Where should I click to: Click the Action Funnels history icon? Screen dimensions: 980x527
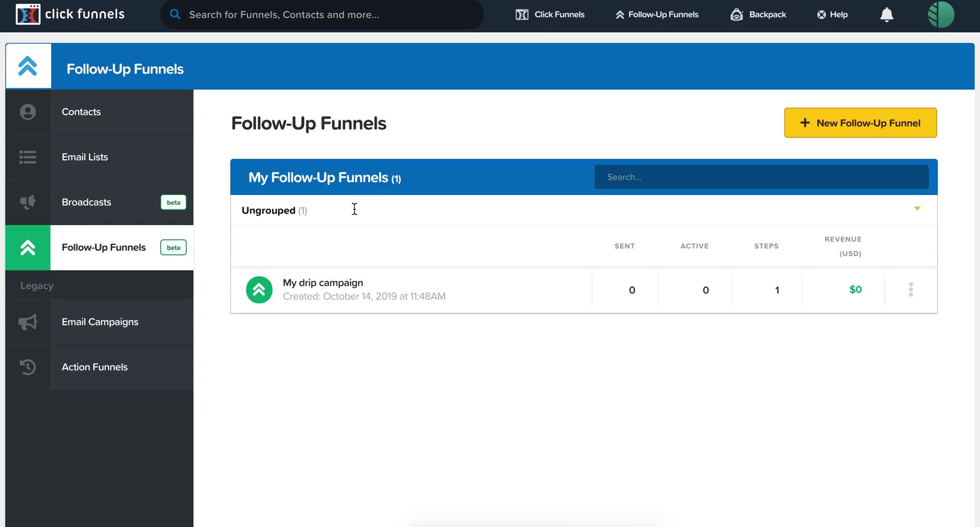coord(28,367)
